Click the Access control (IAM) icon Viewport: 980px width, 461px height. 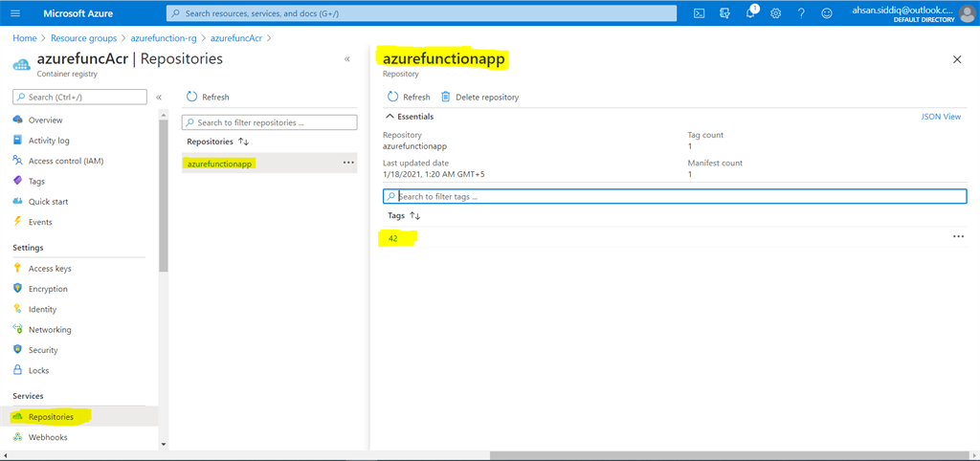(x=18, y=161)
